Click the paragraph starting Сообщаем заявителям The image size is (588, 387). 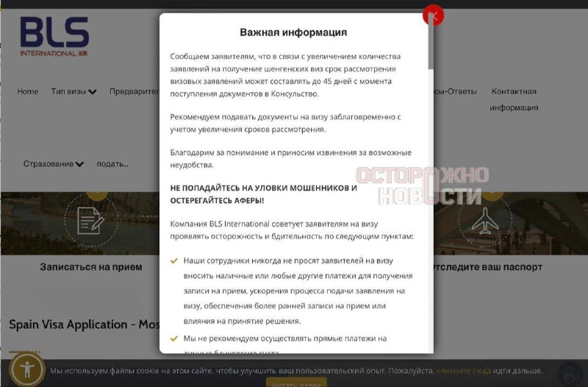[285, 75]
